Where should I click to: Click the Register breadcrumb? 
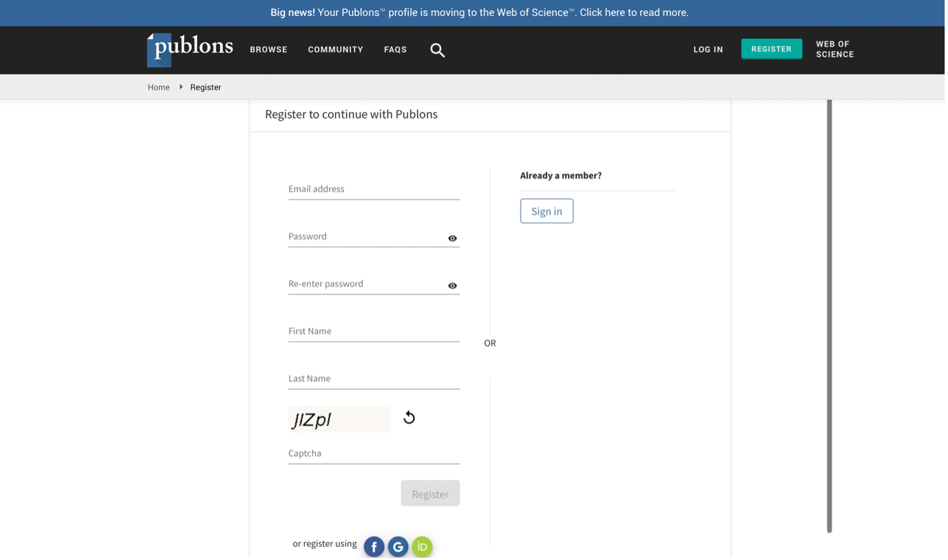click(206, 88)
